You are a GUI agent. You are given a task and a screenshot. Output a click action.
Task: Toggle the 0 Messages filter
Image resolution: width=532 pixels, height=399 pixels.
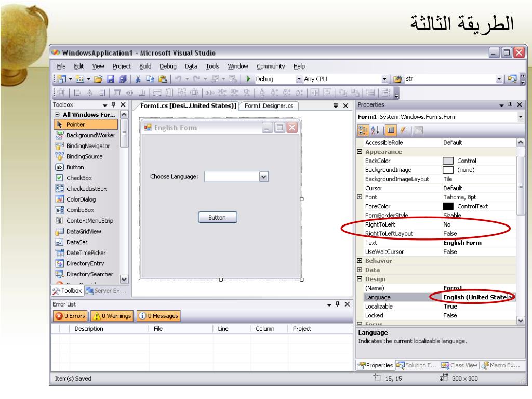[x=158, y=316]
